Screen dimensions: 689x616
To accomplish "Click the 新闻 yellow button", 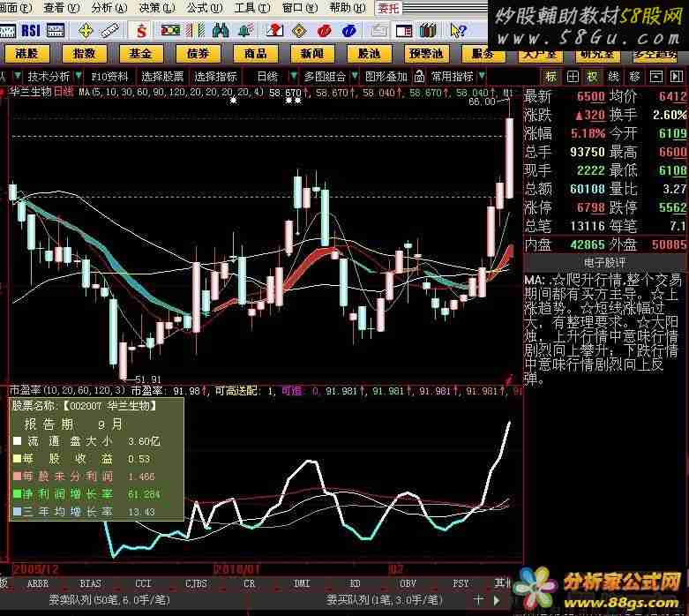I will [311, 54].
